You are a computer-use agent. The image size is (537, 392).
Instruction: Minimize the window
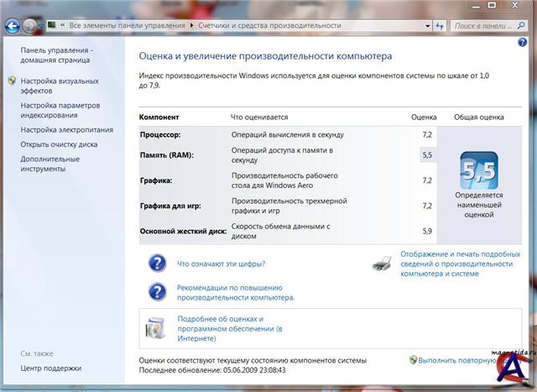[476, 6]
